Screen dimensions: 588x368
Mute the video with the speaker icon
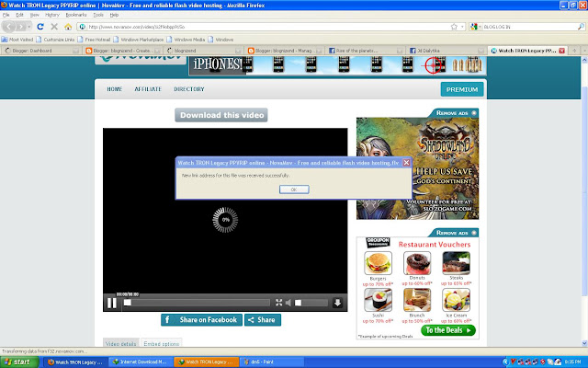288,303
